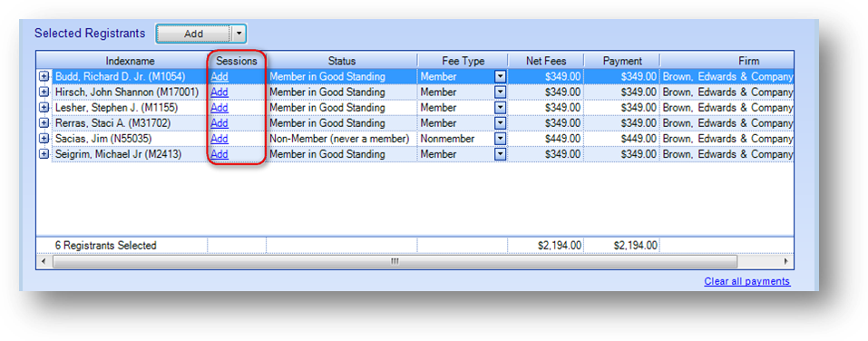
Task: Click Add sessions link for Hirsch, John Shannon
Action: click(x=219, y=92)
